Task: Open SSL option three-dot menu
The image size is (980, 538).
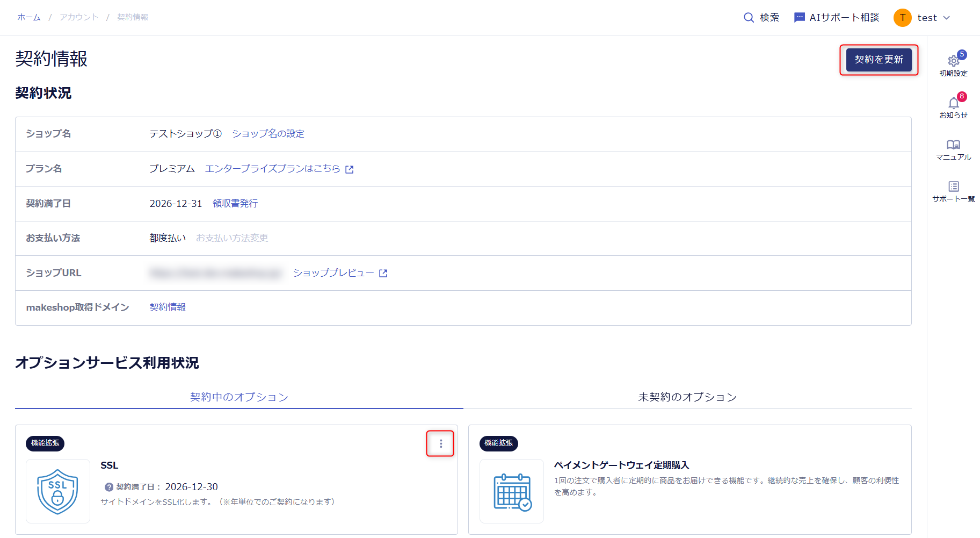Action: tap(440, 443)
